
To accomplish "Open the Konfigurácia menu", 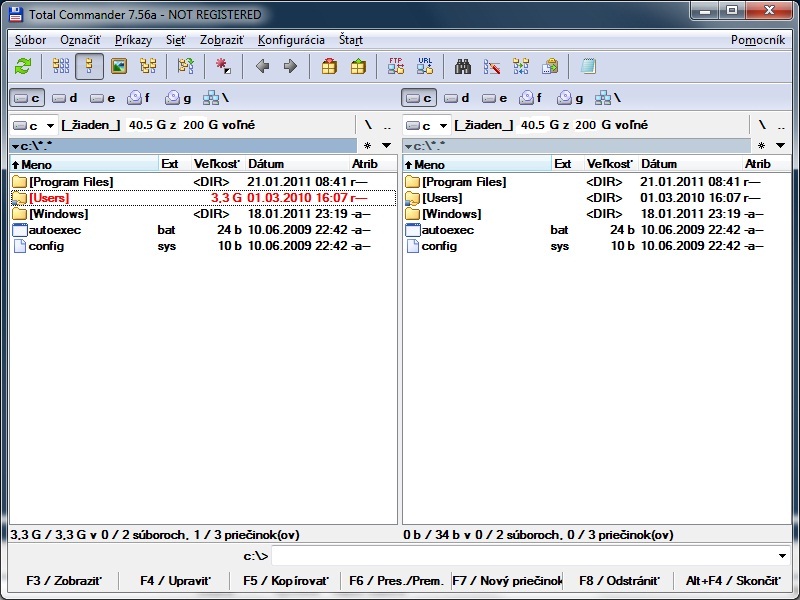I will (290, 40).
